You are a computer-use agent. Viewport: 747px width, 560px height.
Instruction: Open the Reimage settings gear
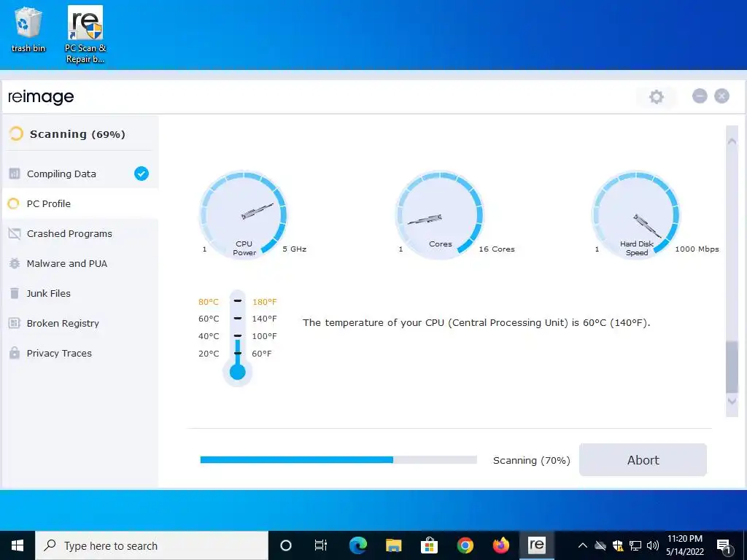point(656,97)
